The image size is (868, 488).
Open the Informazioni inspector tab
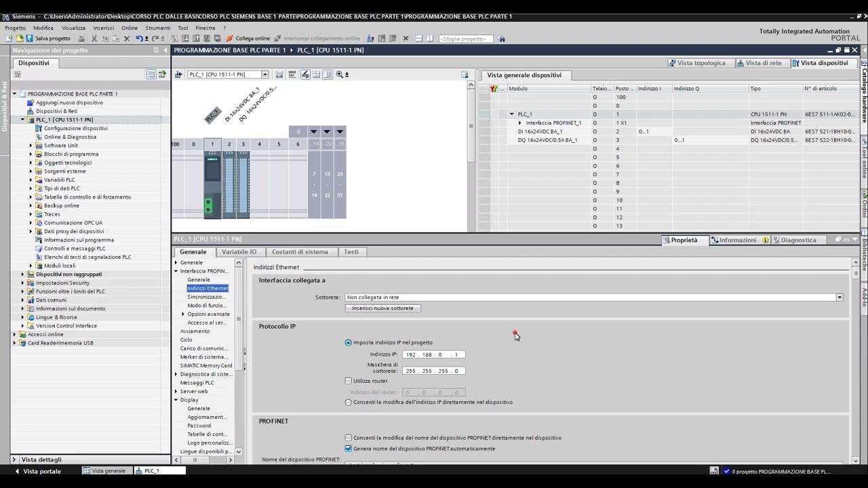[x=738, y=240]
